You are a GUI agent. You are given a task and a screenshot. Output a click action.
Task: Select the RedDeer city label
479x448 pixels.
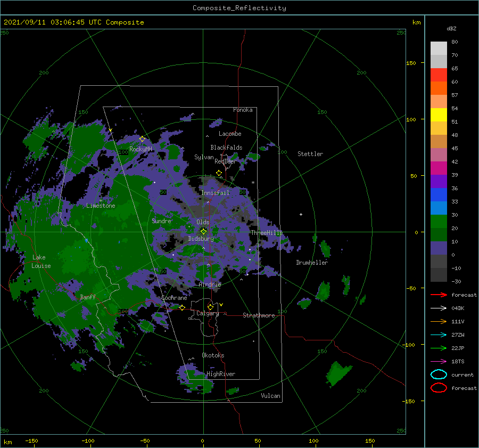tap(226, 161)
